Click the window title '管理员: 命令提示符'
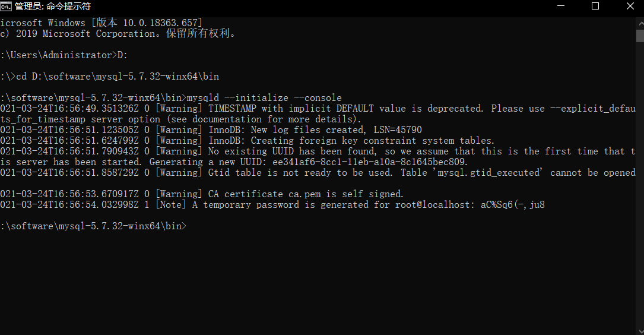 pos(53,6)
